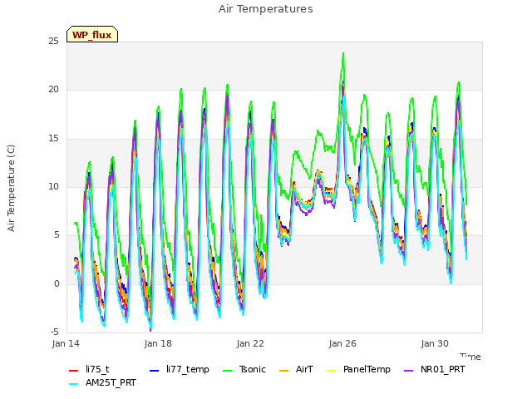Select the li75_t legend label
Image resolution: width=532 pixels, height=399 pixels.
tap(97, 369)
